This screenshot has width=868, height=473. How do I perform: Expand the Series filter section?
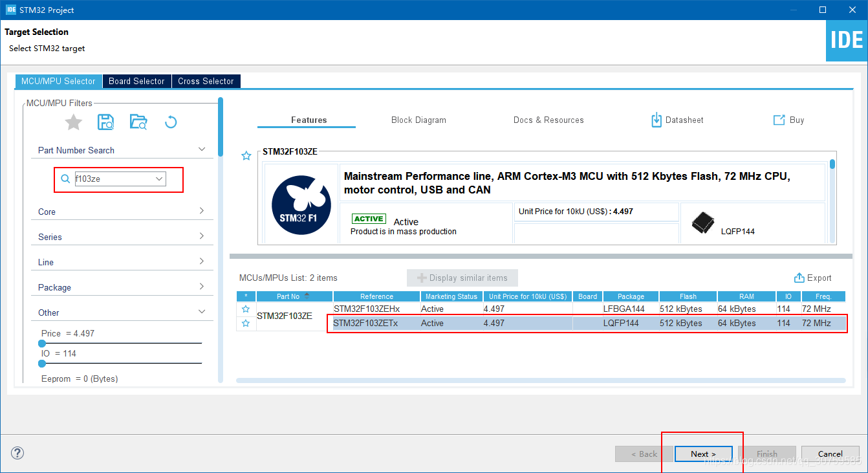202,236
